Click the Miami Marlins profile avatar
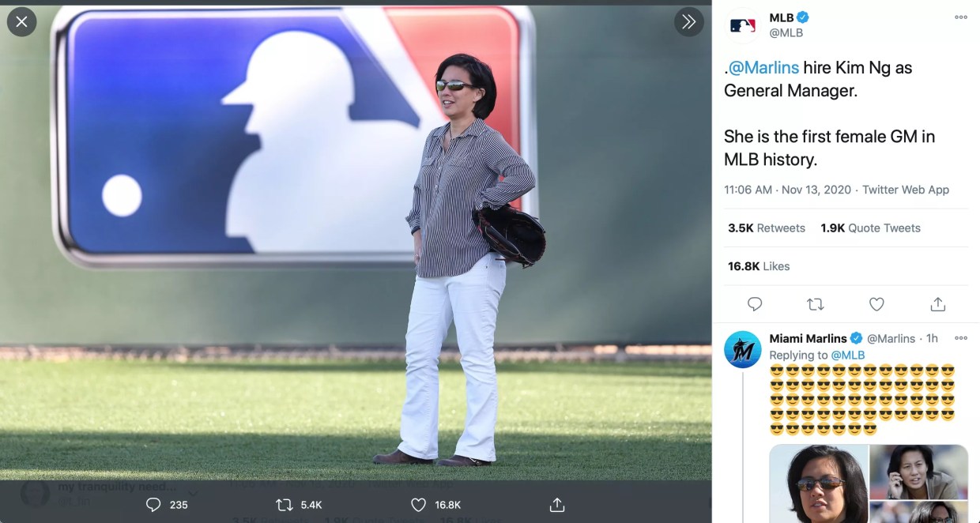Screen dimensions: 980x523 coord(743,348)
